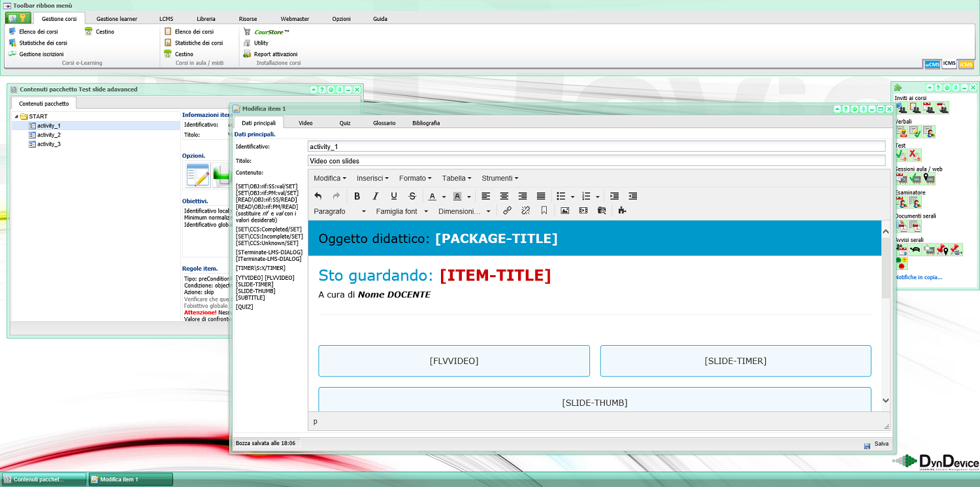980x487 pixels.
Task: Switch to the Quiz tab
Action: (345, 123)
